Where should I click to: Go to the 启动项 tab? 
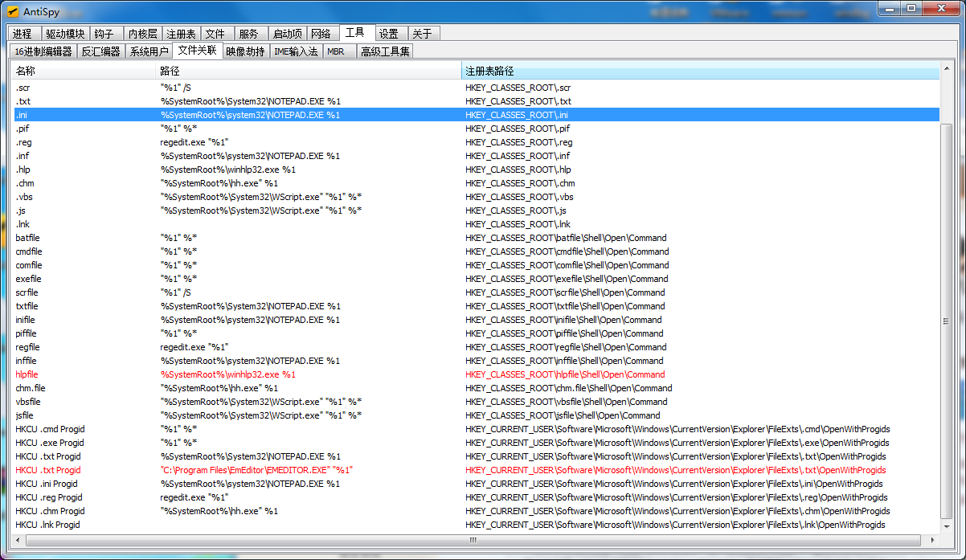(x=287, y=34)
